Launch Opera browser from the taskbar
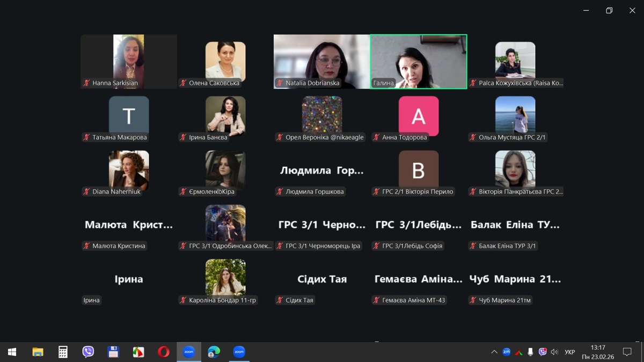The image size is (644, 362). click(164, 352)
